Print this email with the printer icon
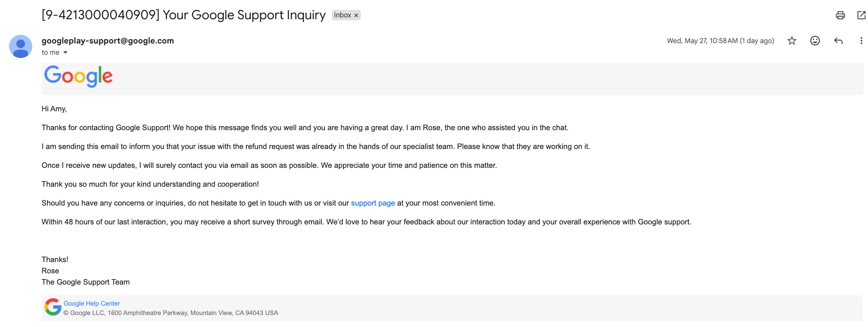 pyautogui.click(x=840, y=15)
